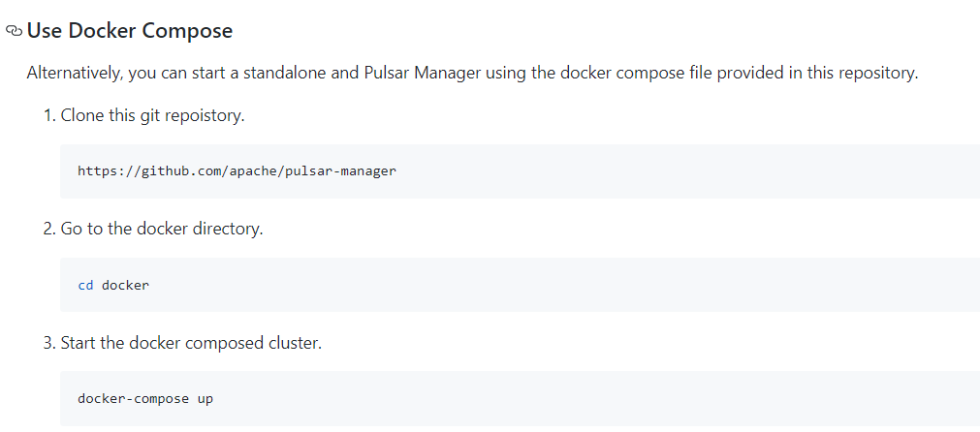This screenshot has width=980, height=432.
Task: Click the step text Go to the docker directory
Action: point(162,229)
